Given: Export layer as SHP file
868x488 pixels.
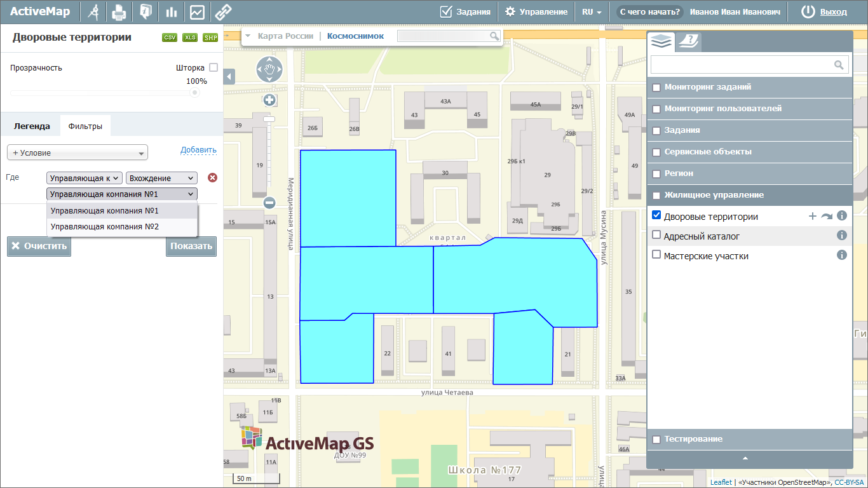Looking at the screenshot, I should 210,38.
